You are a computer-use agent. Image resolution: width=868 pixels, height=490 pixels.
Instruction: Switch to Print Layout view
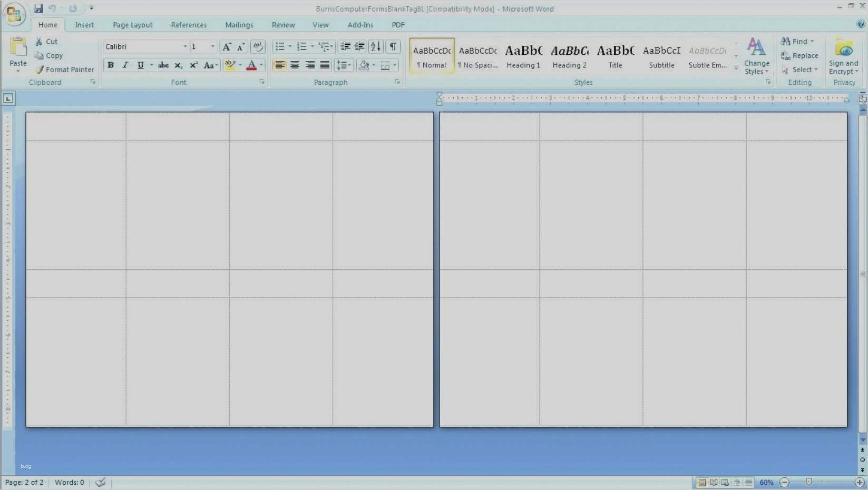tap(702, 482)
